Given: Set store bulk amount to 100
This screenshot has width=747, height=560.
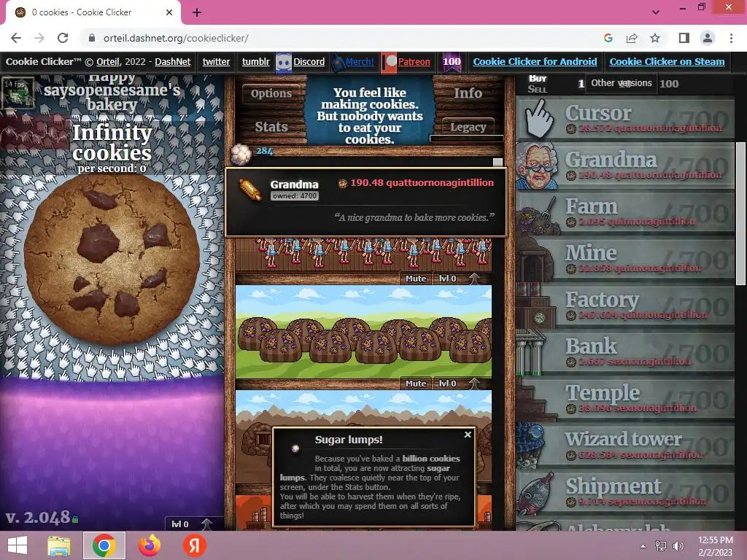Looking at the screenshot, I should 669,84.
